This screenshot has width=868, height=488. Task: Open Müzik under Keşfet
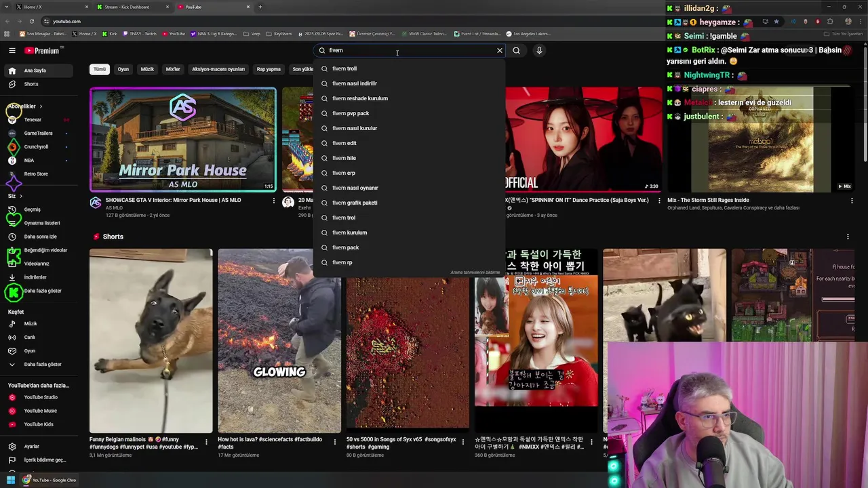point(39,324)
